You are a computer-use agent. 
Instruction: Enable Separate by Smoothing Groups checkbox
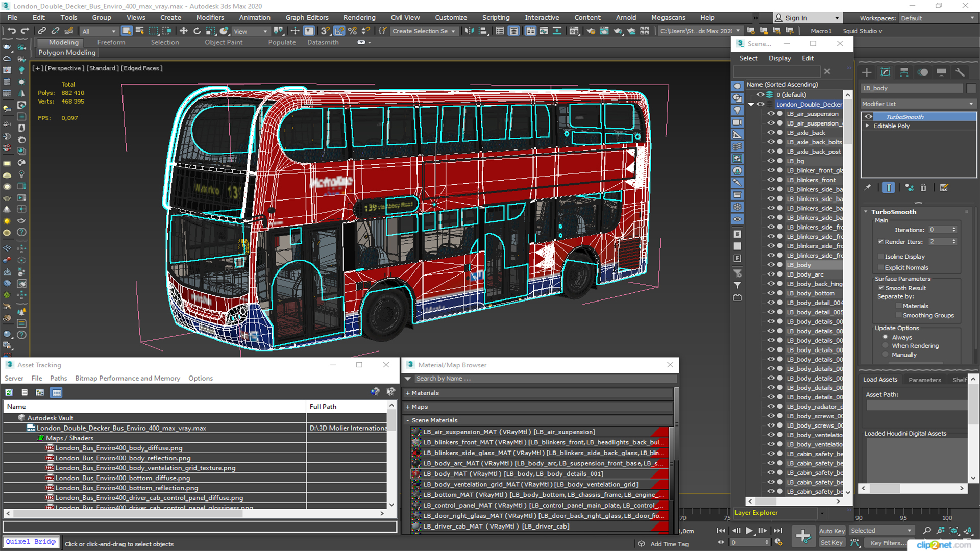pos(899,316)
